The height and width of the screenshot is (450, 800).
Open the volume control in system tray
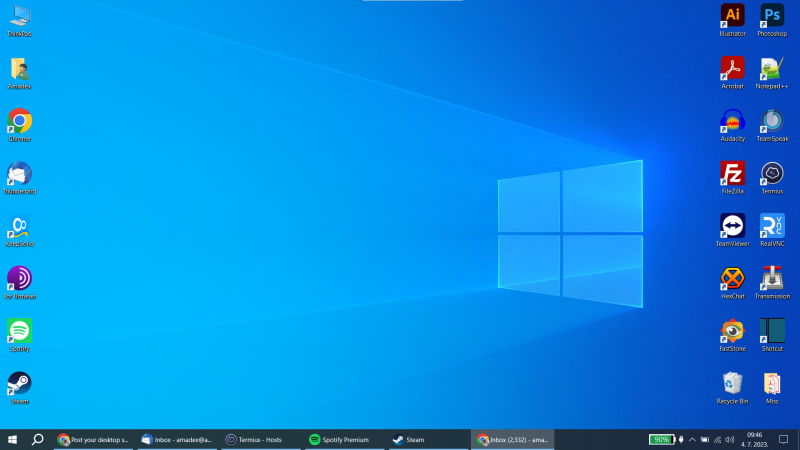click(730, 439)
